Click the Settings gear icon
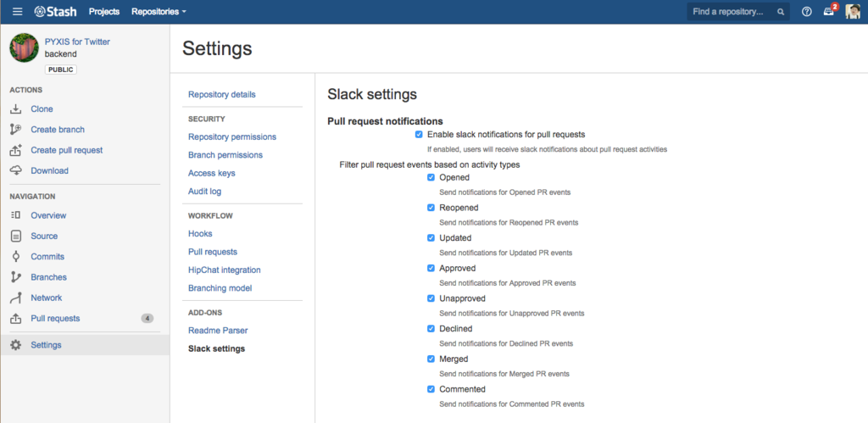The height and width of the screenshot is (423, 868). click(x=16, y=345)
